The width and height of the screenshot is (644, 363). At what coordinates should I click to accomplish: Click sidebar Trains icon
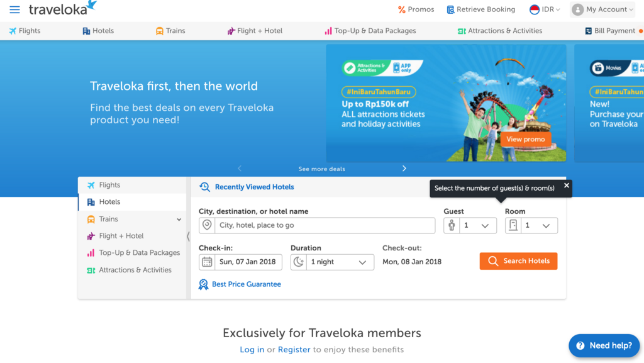click(x=91, y=220)
